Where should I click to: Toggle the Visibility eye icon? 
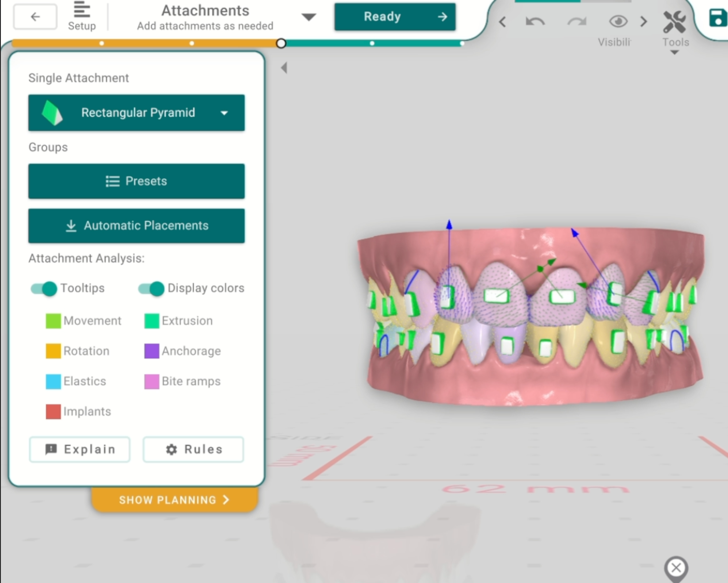618,21
